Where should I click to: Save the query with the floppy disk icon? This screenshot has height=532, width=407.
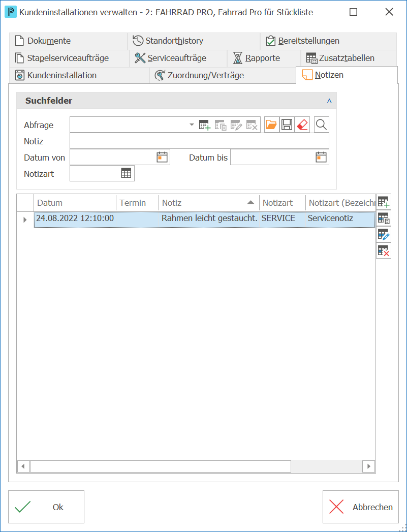tap(287, 124)
